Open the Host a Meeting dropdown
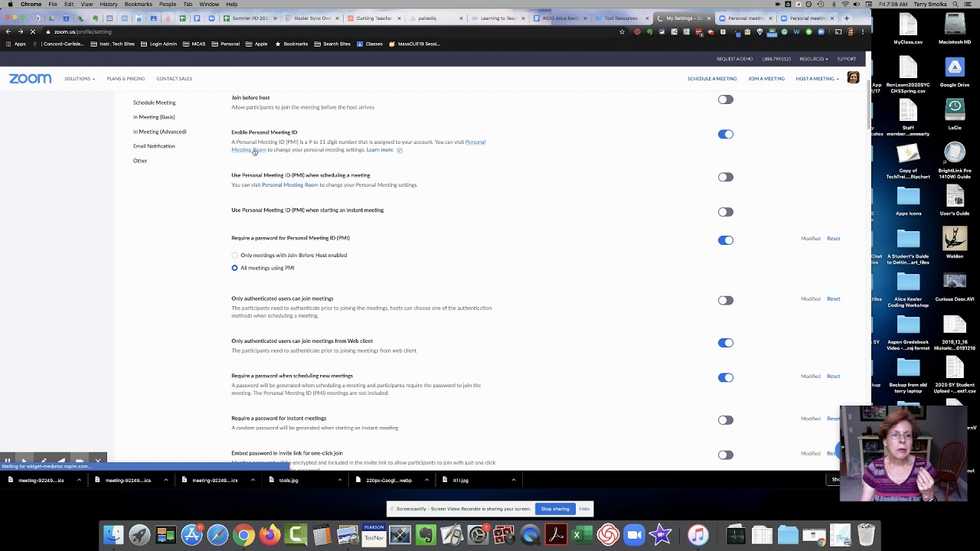 [817, 78]
